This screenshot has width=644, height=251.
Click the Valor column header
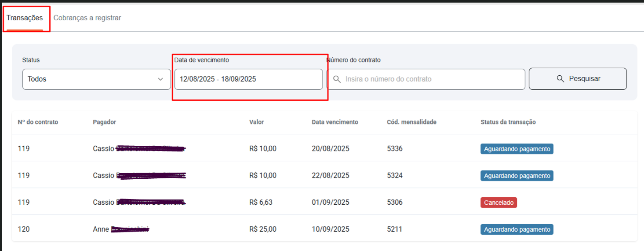[256, 122]
